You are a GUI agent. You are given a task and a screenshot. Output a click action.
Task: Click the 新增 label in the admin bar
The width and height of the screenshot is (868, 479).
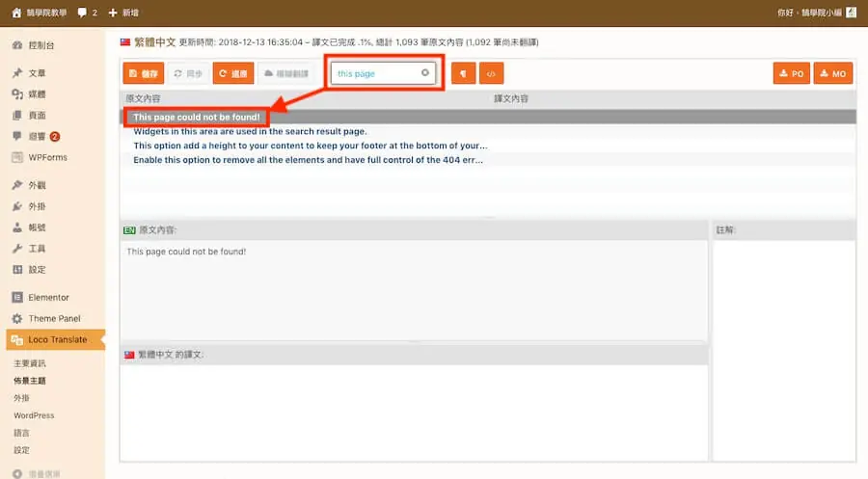pos(130,13)
